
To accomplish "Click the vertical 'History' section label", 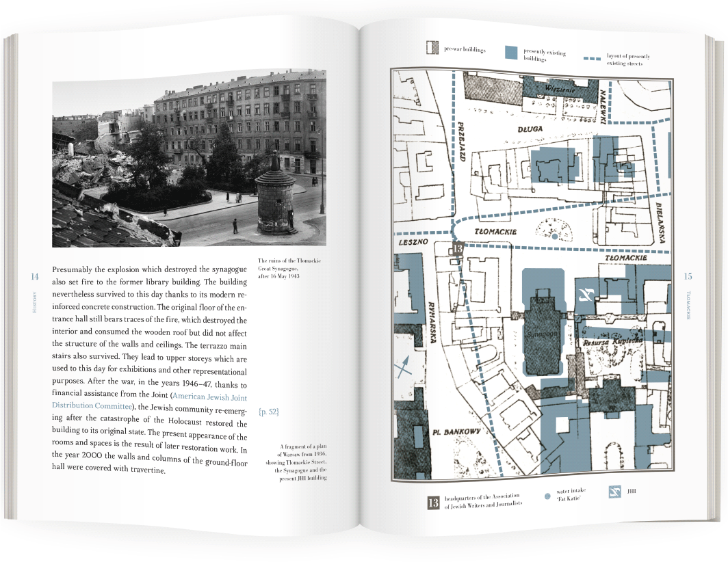I will [x=34, y=302].
